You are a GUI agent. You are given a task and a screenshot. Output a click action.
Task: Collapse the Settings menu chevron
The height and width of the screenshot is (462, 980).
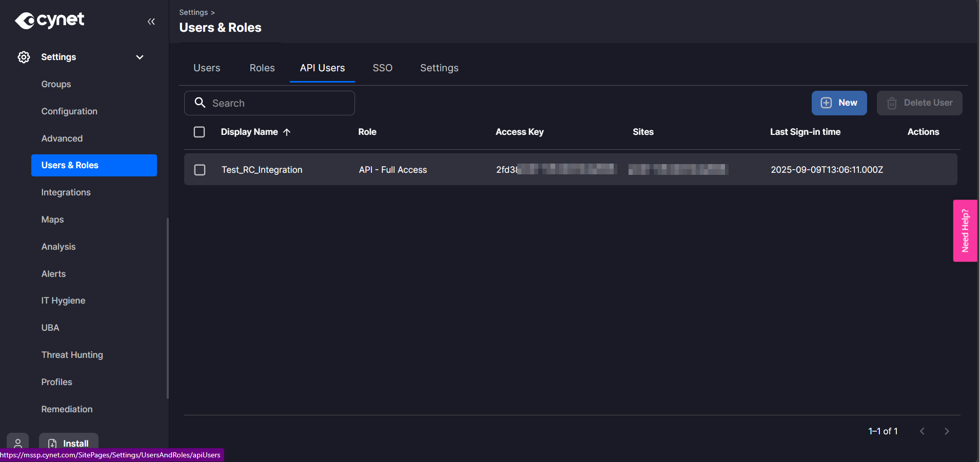[140, 57]
